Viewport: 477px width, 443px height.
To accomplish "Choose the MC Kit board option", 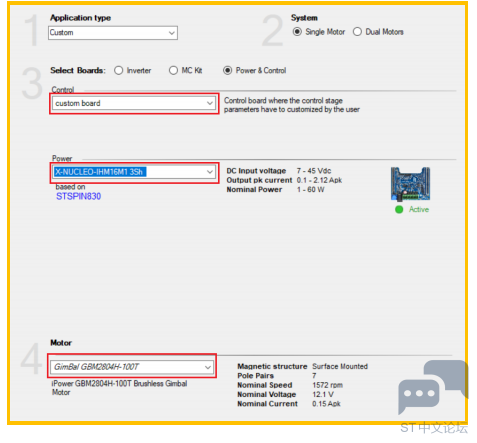I will tap(173, 70).
